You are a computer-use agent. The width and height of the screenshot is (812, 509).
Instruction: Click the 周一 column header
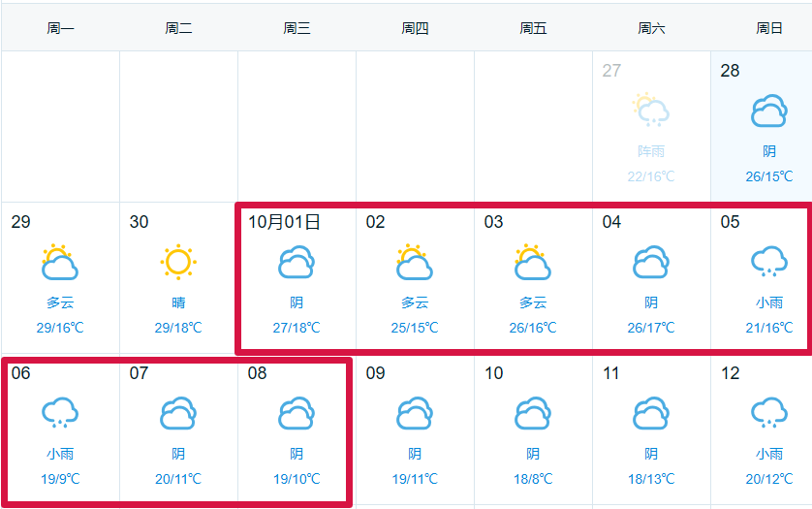click(x=60, y=28)
